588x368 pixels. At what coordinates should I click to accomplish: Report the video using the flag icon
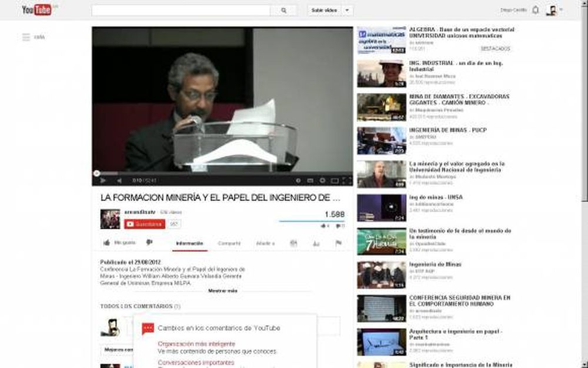(338, 242)
